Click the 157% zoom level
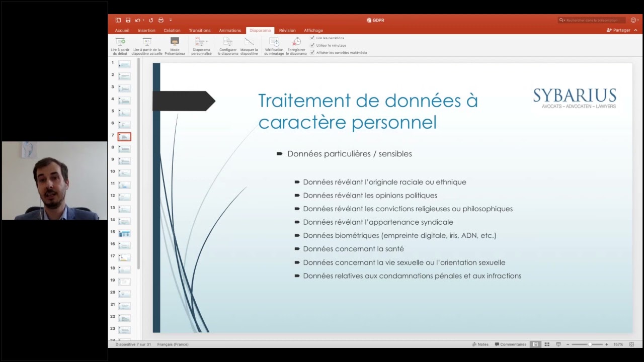 click(618, 344)
